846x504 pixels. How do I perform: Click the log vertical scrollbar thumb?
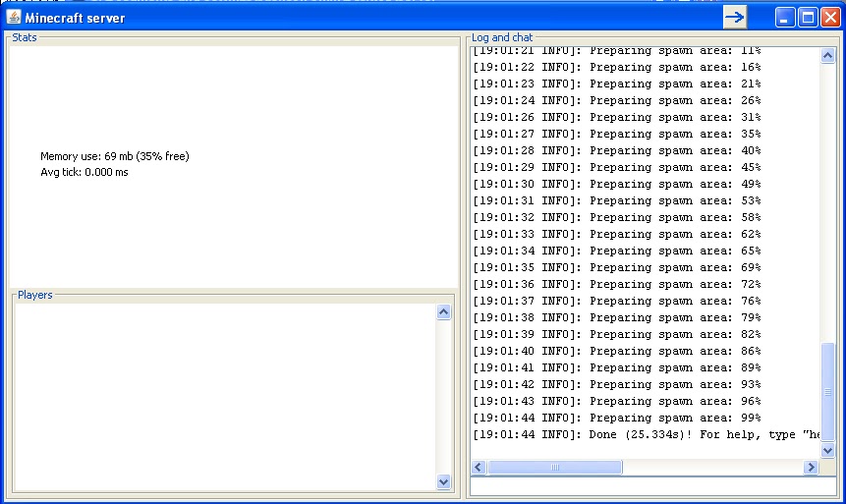(827, 392)
